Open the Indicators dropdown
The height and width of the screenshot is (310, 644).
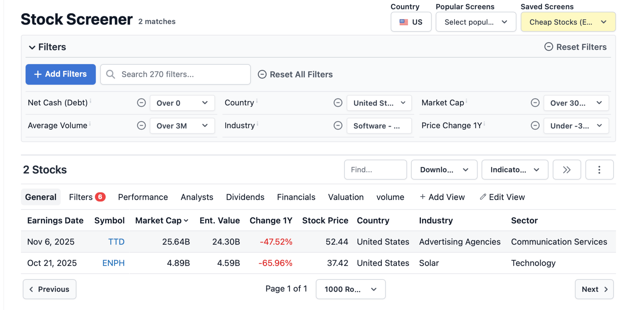515,170
